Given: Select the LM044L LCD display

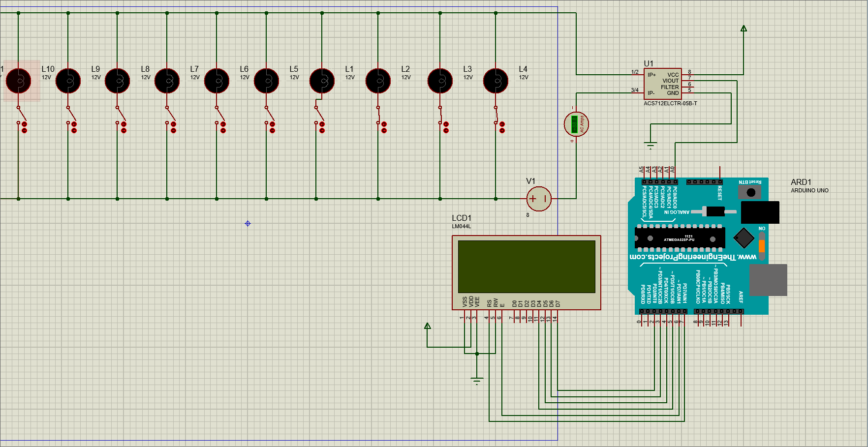Looking at the screenshot, I should pyautogui.click(x=527, y=272).
